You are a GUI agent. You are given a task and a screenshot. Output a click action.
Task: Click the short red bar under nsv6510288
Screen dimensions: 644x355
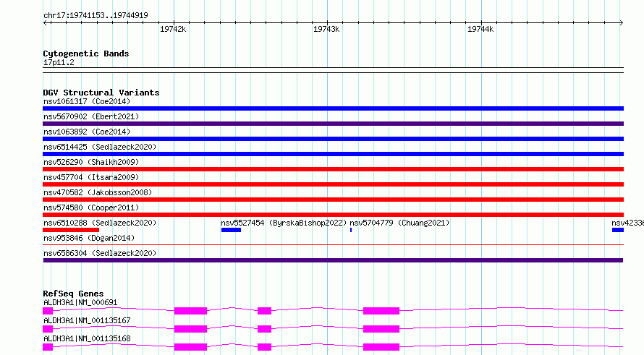coord(71,230)
